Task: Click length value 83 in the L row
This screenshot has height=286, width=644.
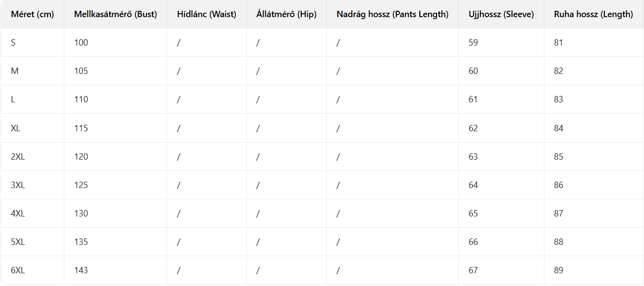Action: click(x=558, y=99)
